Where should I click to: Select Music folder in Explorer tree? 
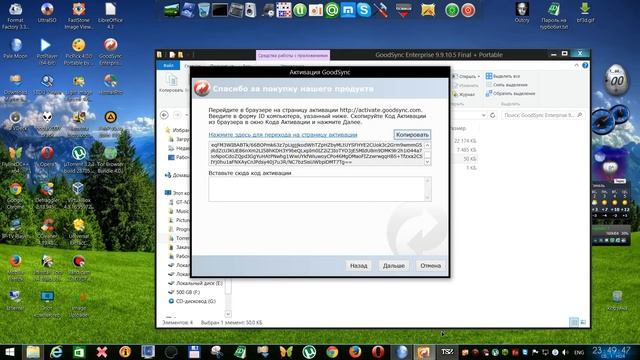click(x=179, y=211)
